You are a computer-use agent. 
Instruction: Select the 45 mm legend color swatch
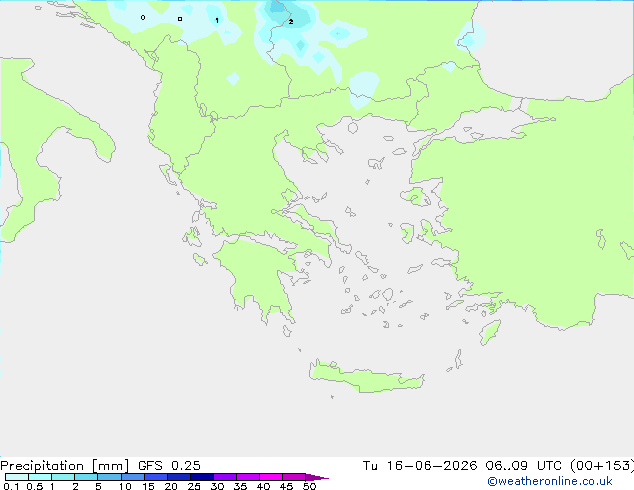(x=294, y=477)
